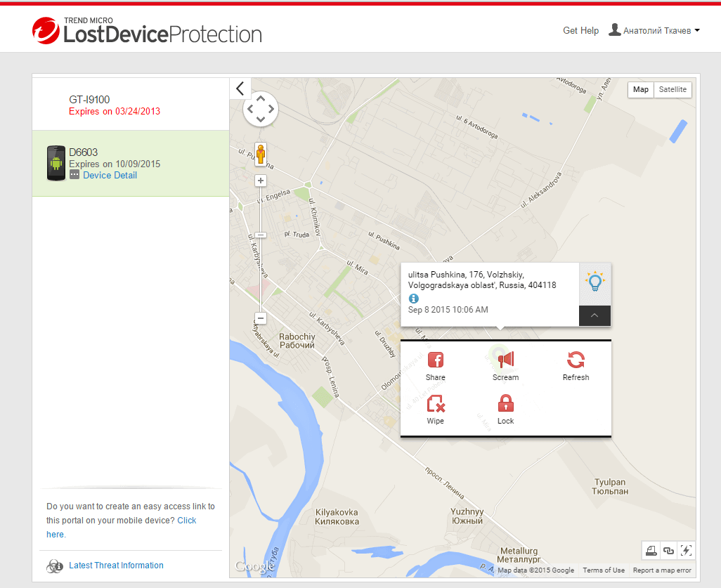Viewport: 721px width, 588px height.
Task: Click the Tyulpan map label
Action: [x=610, y=486]
